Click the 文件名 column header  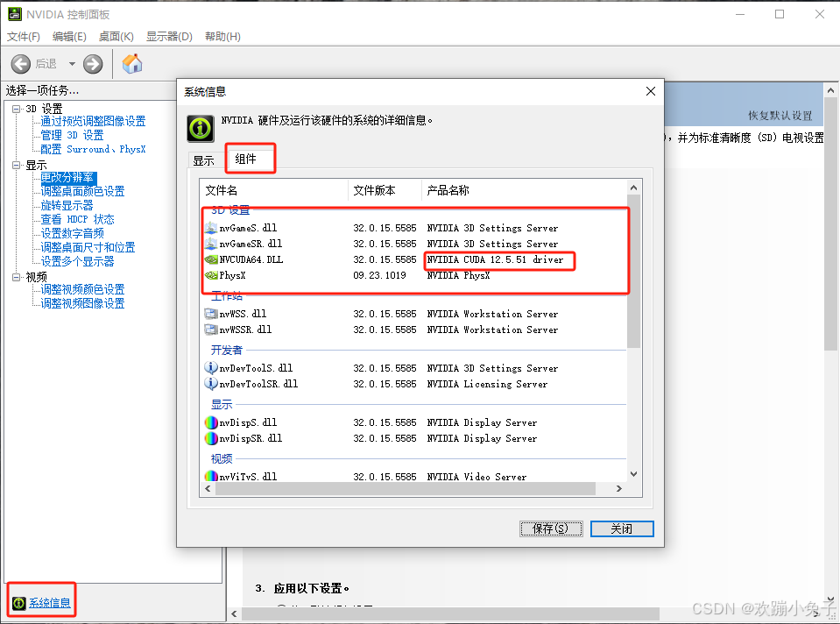point(274,190)
